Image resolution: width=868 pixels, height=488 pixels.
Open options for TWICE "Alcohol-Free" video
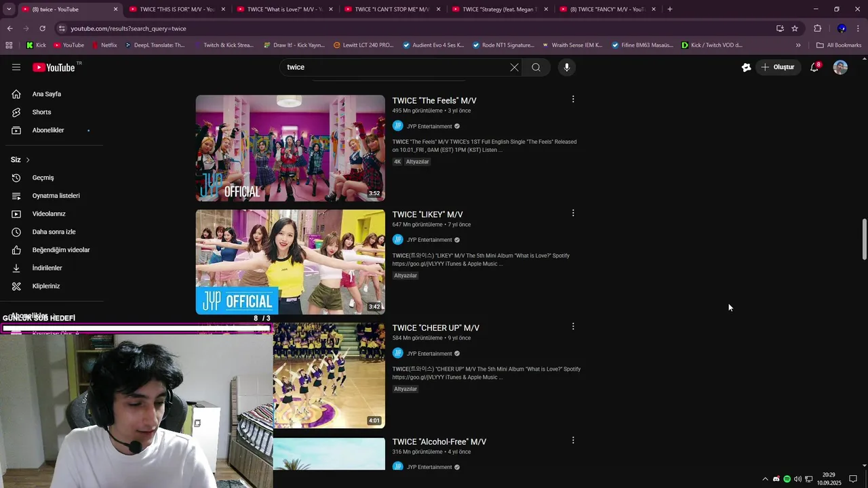click(x=573, y=440)
